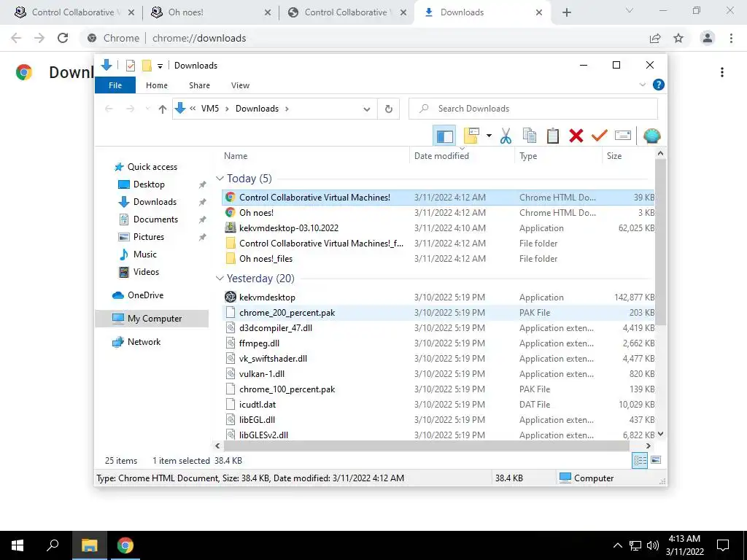Select Network in the navigation pane
This screenshot has width=747, height=560.
144,342
